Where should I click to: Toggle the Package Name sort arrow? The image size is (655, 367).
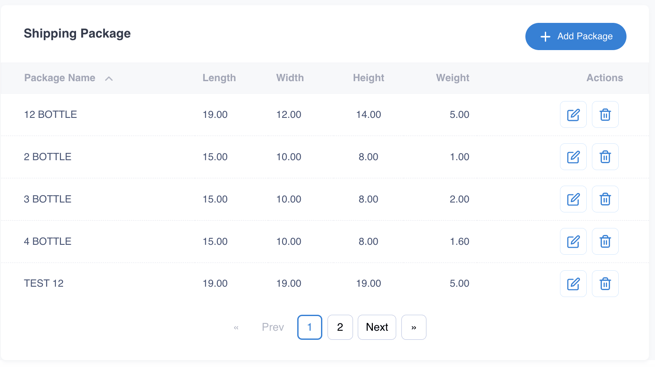tap(109, 78)
